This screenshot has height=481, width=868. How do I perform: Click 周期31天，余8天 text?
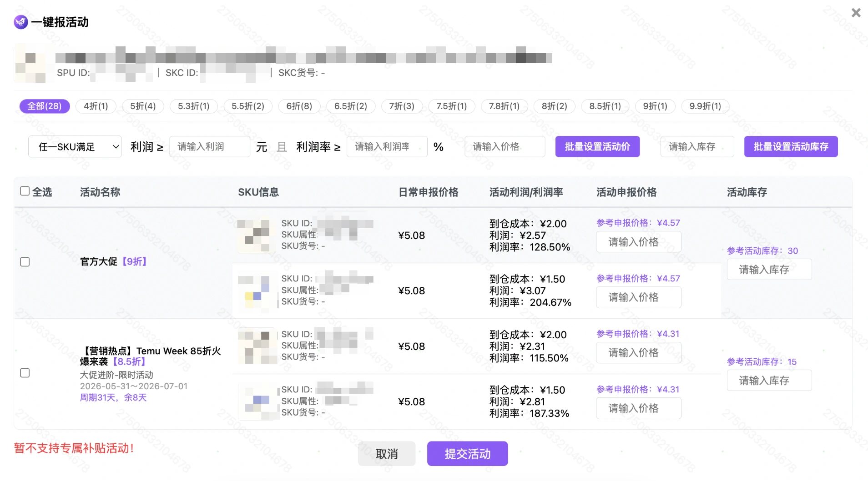pos(113,398)
